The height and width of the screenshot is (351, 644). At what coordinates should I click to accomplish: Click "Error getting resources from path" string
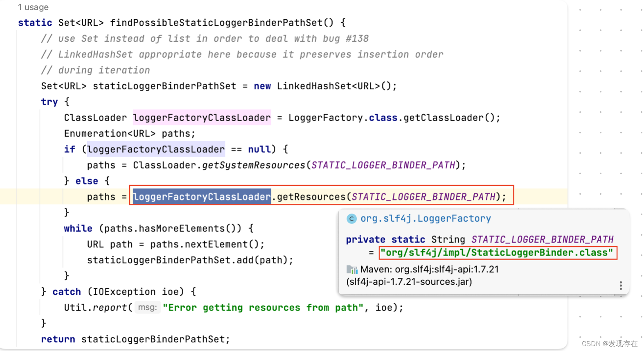[x=263, y=308]
